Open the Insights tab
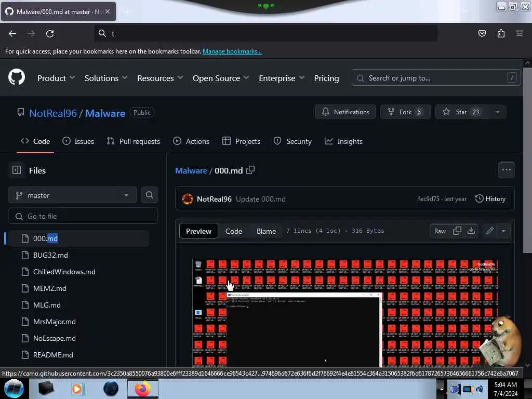The width and height of the screenshot is (532, 399). (x=344, y=141)
